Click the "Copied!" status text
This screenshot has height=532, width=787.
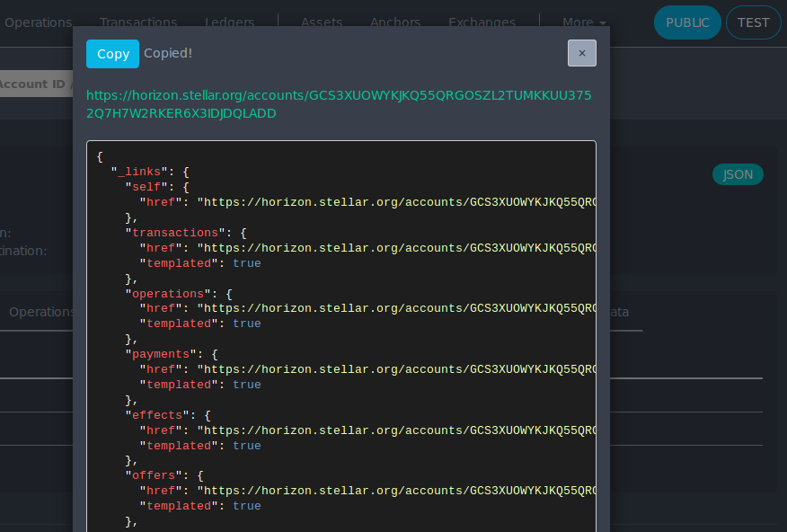point(168,53)
